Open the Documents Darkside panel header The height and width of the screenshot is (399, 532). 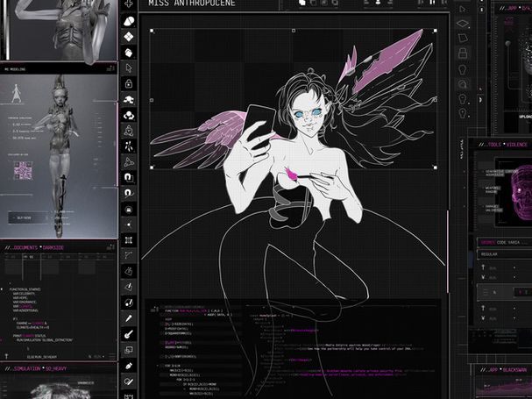[37, 248]
